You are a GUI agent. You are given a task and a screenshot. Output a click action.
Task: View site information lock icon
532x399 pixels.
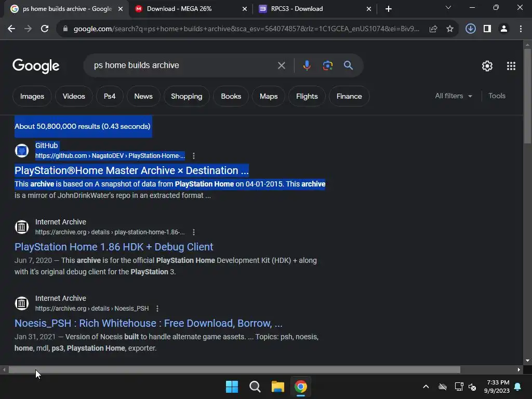(x=65, y=29)
